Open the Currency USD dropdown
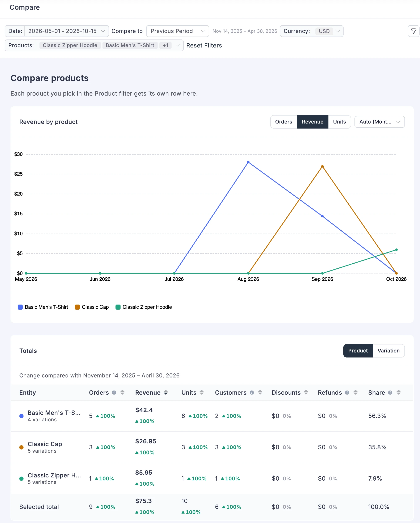The width and height of the screenshot is (420, 523). pyautogui.click(x=312, y=31)
